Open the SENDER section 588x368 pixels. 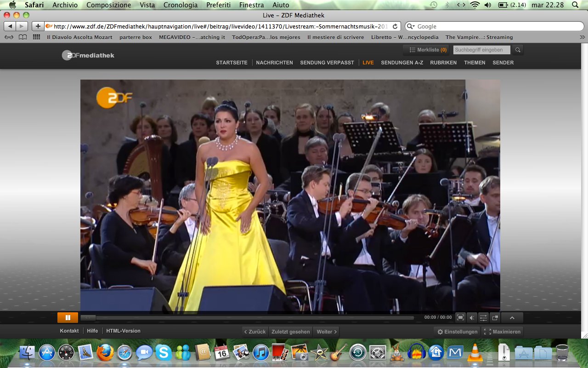[x=503, y=63]
